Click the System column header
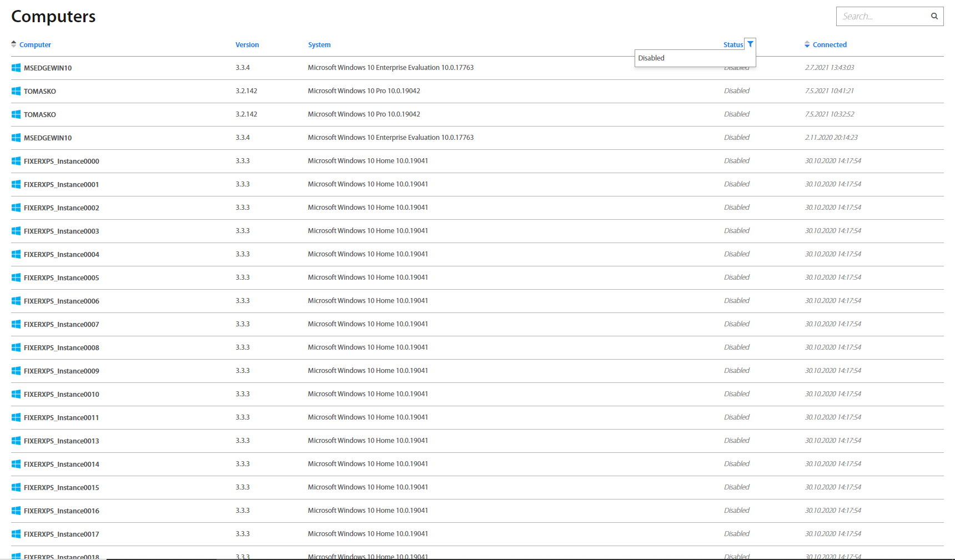This screenshot has height=560, width=955. (319, 45)
